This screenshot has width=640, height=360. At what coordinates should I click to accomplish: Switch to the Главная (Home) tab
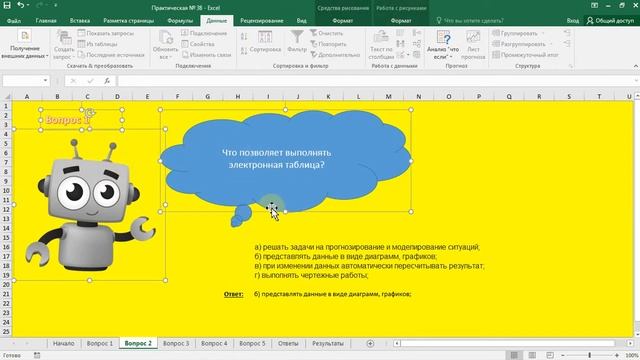(x=46, y=20)
